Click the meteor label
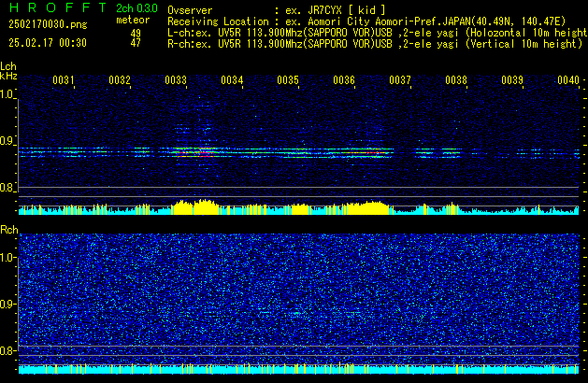The image size is (588, 383). pos(133,20)
